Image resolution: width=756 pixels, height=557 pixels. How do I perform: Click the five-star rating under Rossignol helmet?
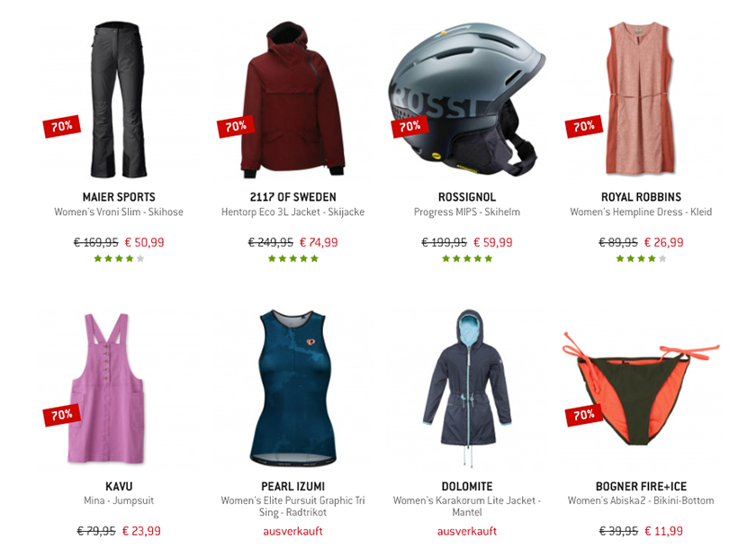[x=467, y=258]
